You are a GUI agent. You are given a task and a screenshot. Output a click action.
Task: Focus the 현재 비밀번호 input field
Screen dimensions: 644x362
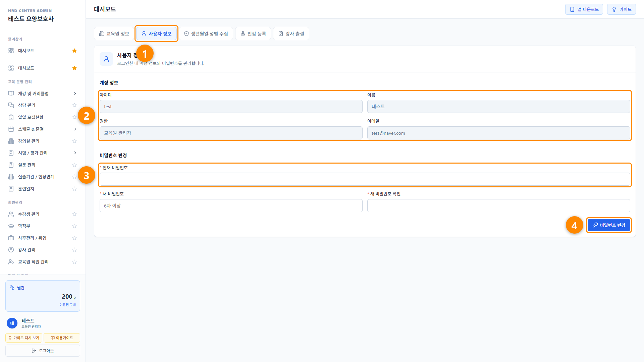pos(365,179)
